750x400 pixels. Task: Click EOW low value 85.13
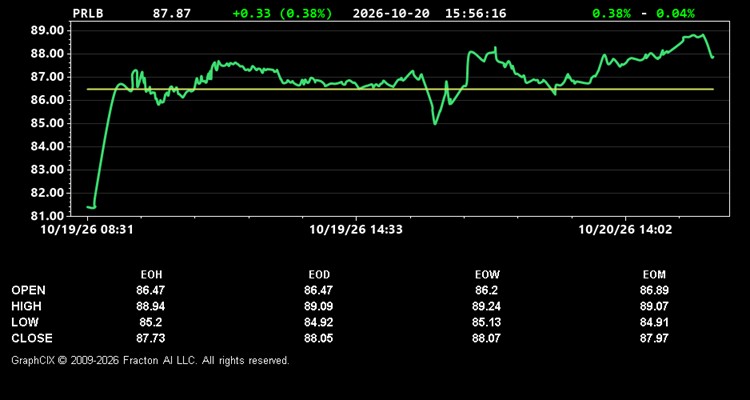click(x=486, y=322)
